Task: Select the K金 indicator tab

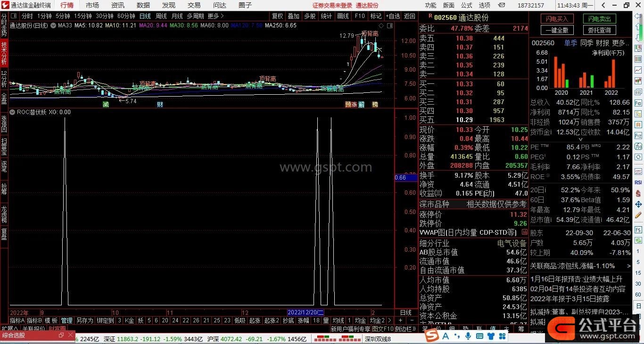Action: (x=130, y=320)
